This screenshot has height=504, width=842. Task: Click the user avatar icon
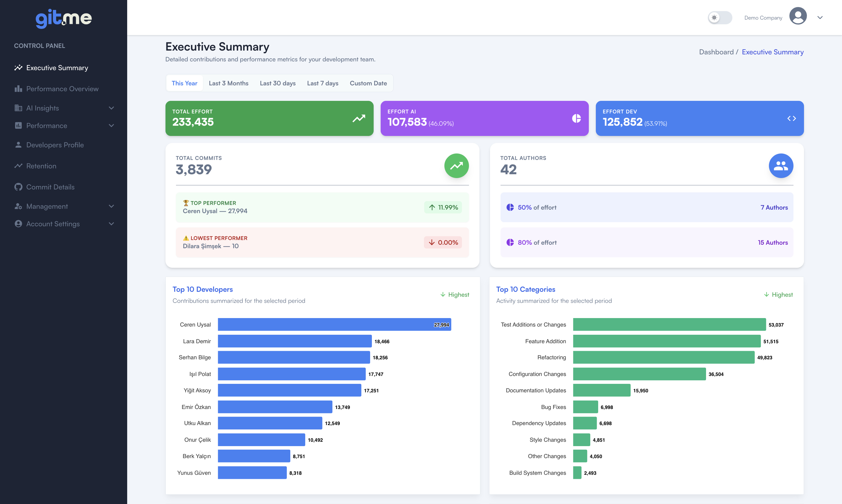[798, 16]
